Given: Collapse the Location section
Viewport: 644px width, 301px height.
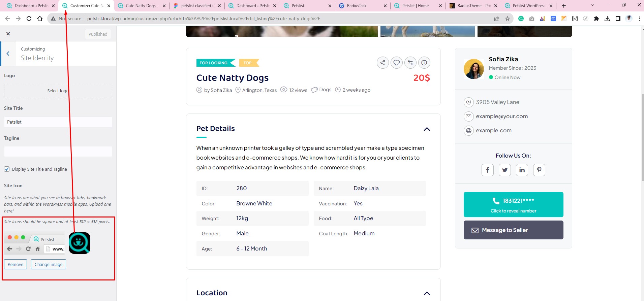Looking at the screenshot, I should tap(427, 293).
